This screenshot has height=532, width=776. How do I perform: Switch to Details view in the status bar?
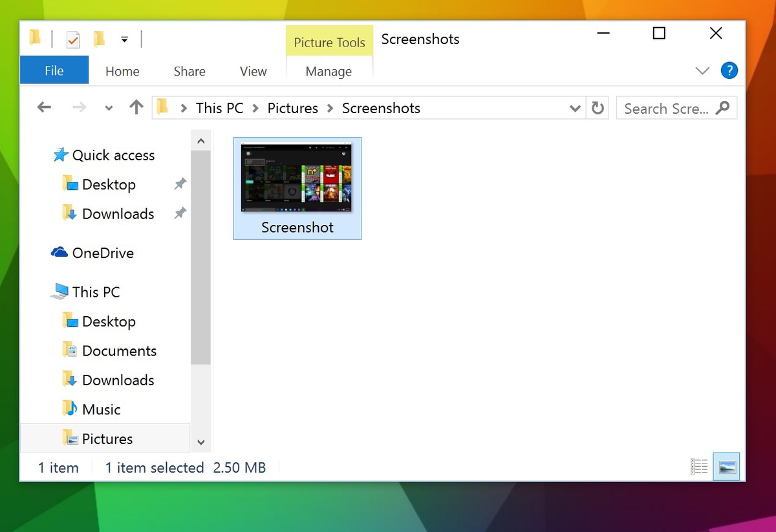click(699, 467)
